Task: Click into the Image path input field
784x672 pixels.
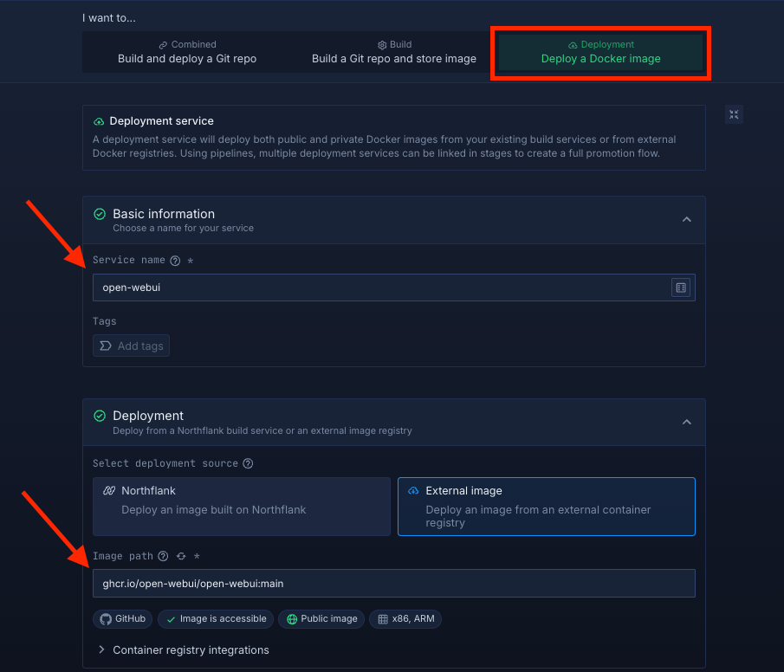Action: click(393, 583)
